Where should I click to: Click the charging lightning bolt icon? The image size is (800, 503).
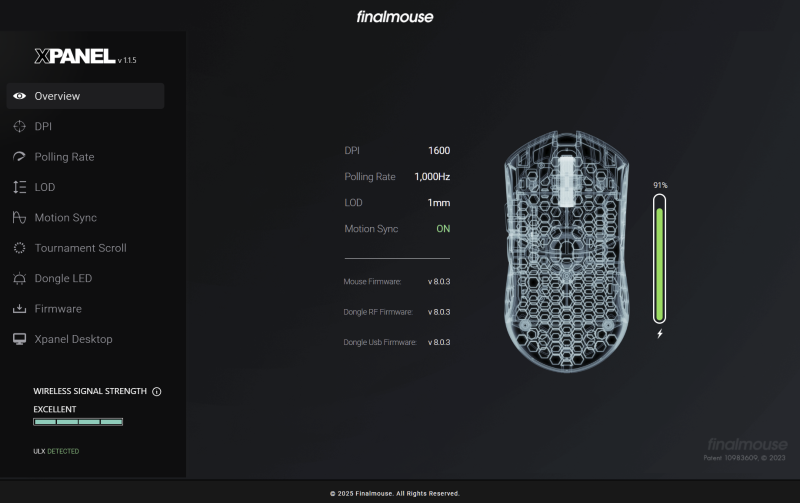(x=660, y=334)
